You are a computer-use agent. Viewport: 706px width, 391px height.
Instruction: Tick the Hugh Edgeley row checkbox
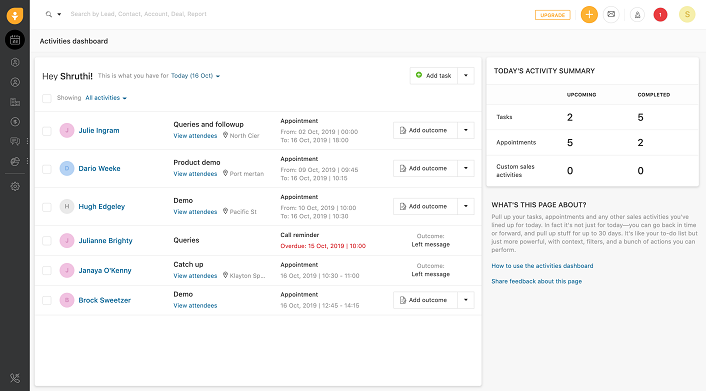(47, 207)
